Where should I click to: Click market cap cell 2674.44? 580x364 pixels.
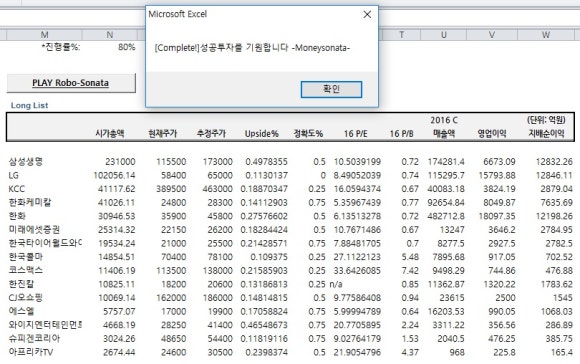click(119, 352)
